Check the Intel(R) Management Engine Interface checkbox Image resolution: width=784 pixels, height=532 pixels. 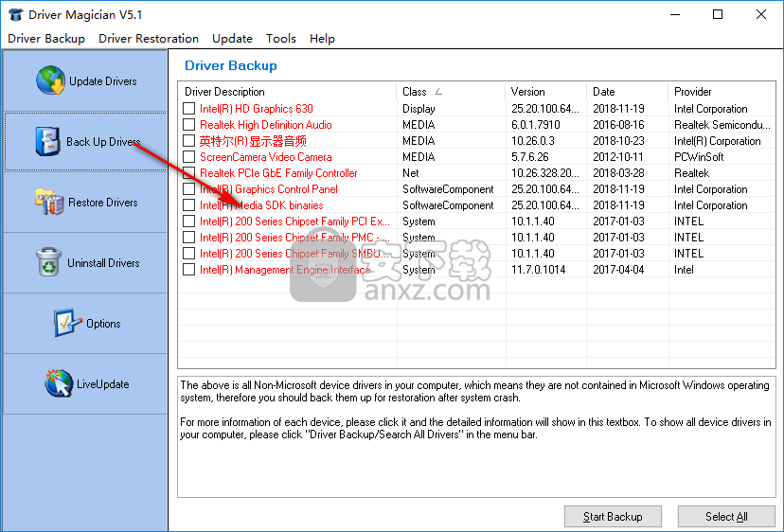coord(189,270)
